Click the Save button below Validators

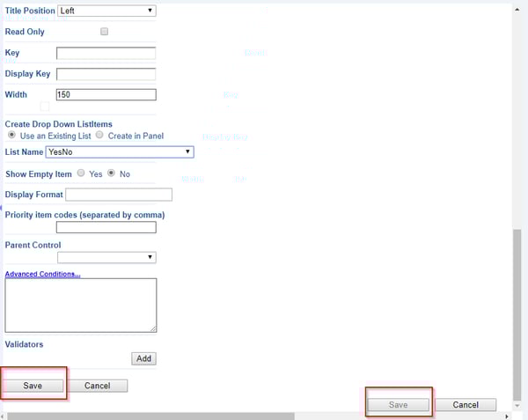click(33, 386)
